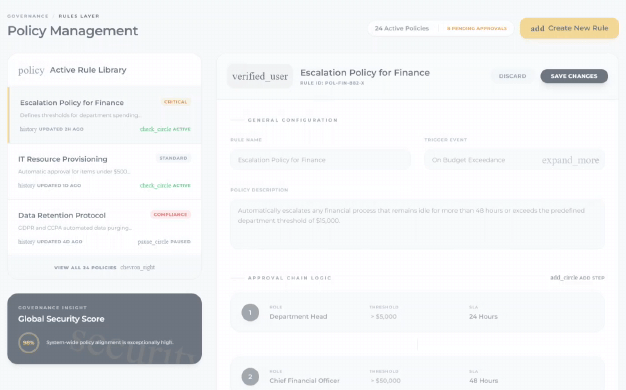
Task: Select Data Retention Protocol rule
Action: [x=105, y=228]
